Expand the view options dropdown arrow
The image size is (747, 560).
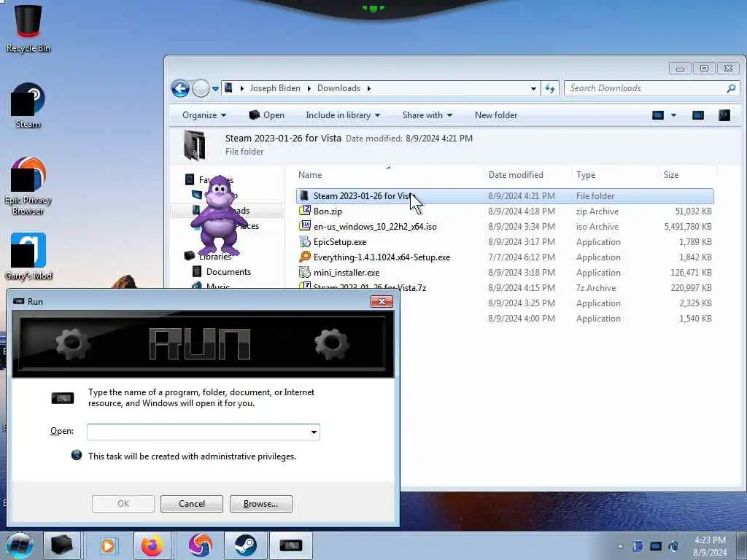(673, 115)
